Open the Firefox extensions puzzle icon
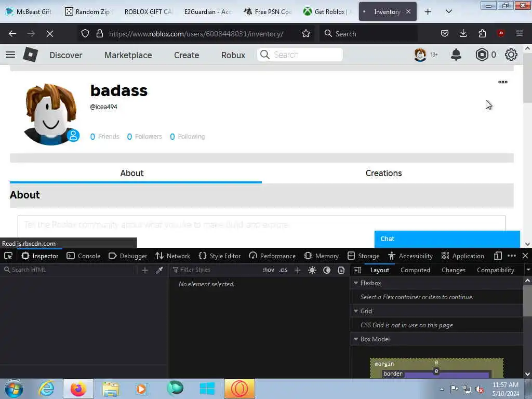This screenshot has height=399, width=532. pos(482,33)
